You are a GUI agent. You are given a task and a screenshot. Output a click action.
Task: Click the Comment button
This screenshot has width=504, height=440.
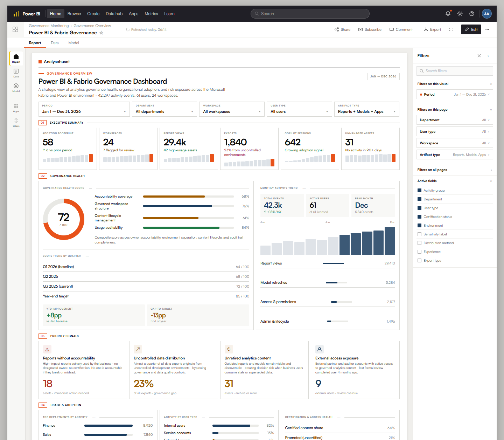(x=401, y=29)
